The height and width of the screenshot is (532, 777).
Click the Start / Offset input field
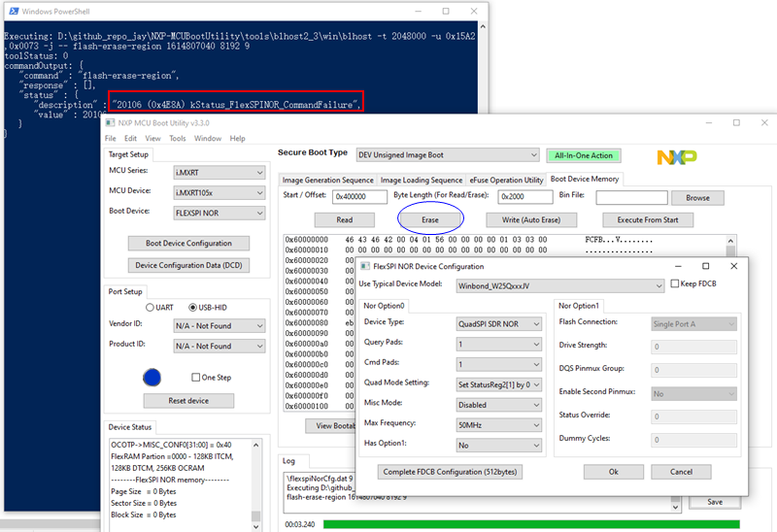click(359, 197)
